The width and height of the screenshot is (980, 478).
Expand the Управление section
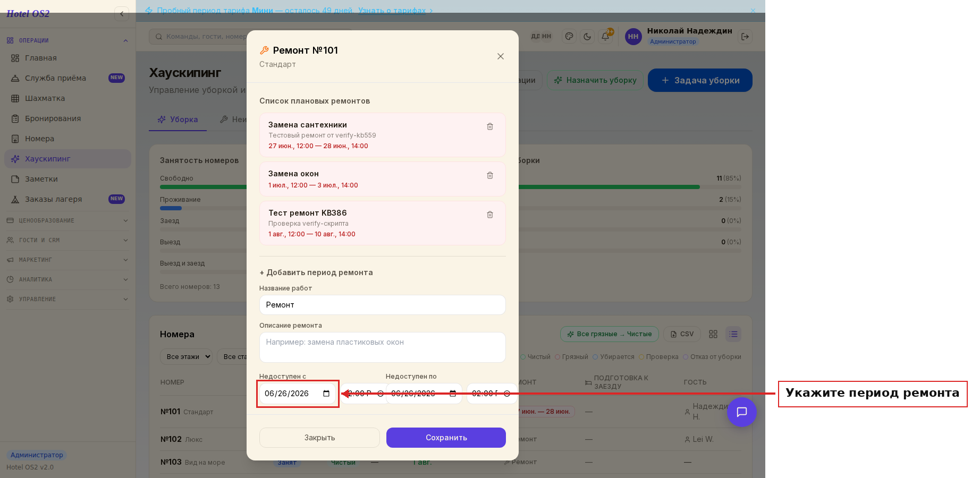(x=67, y=299)
